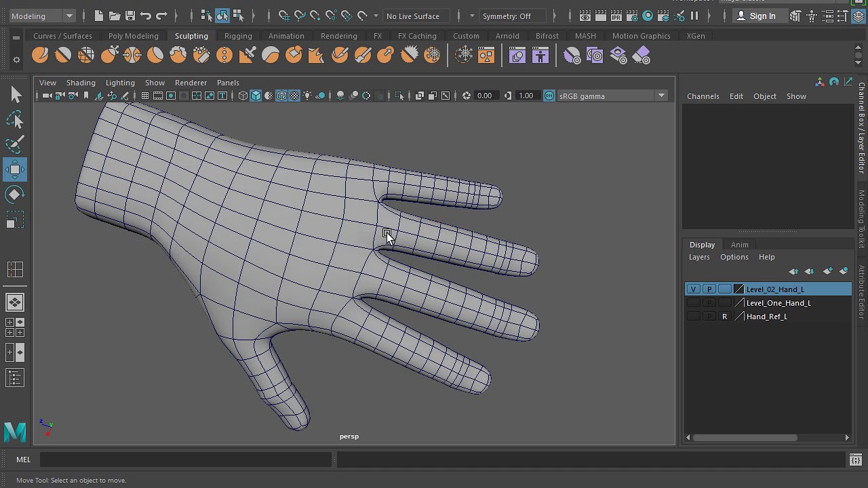This screenshot has width=868, height=488.
Task: Toggle the color management ON button
Action: [x=549, y=96]
